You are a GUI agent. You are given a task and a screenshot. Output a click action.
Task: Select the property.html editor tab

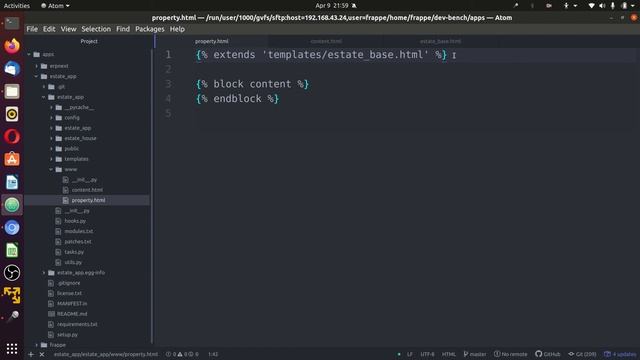point(211,41)
